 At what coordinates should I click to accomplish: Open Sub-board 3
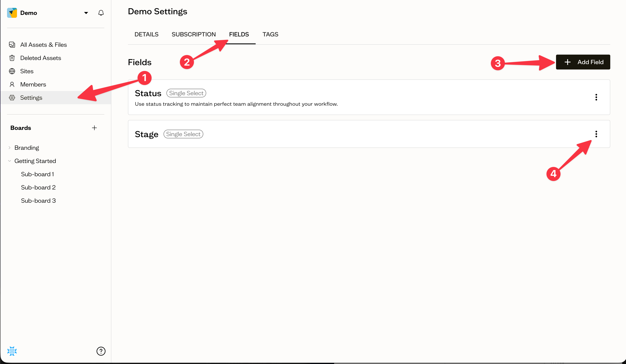(x=38, y=200)
